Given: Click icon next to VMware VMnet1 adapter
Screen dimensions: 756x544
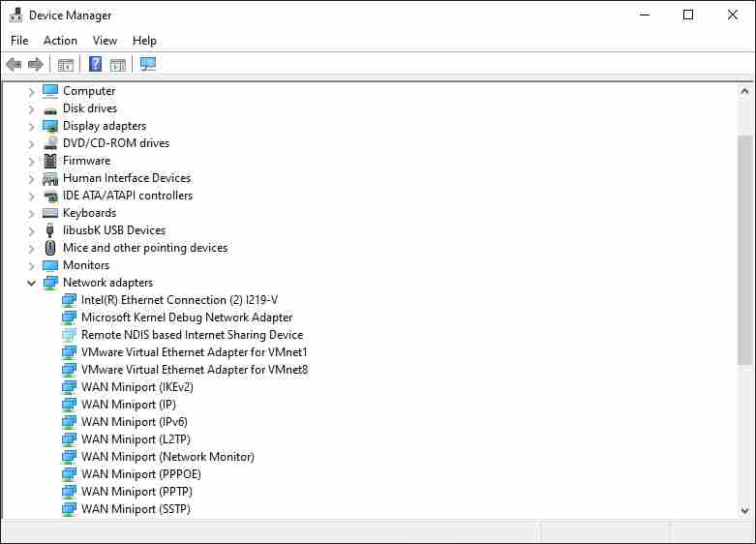Looking at the screenshot, I should [70, 352].
